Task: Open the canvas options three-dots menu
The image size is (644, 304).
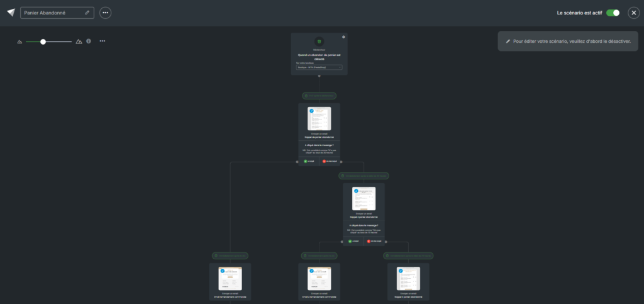Action: (x=103, y=41)
